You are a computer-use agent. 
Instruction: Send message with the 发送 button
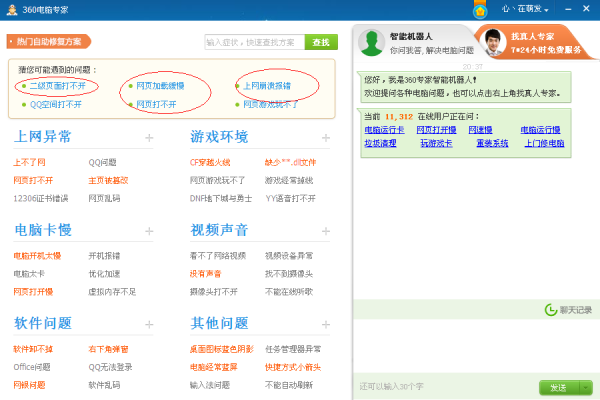(x=559, y=388)
